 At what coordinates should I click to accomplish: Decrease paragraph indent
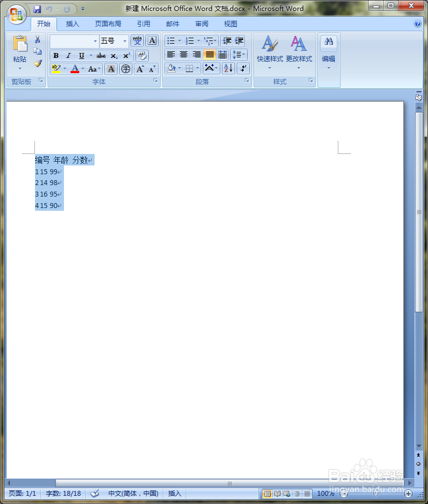pyautogui.click(x=227, y=41)
